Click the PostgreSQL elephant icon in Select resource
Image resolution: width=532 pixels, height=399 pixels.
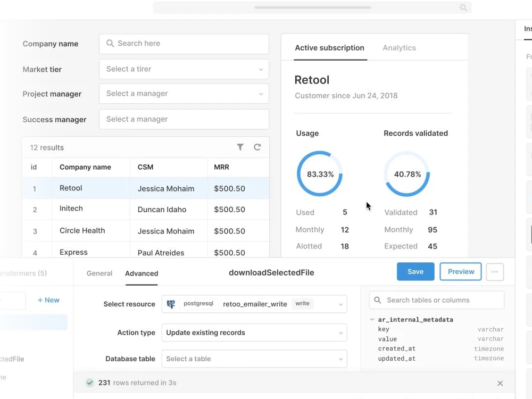click(171, 304)
